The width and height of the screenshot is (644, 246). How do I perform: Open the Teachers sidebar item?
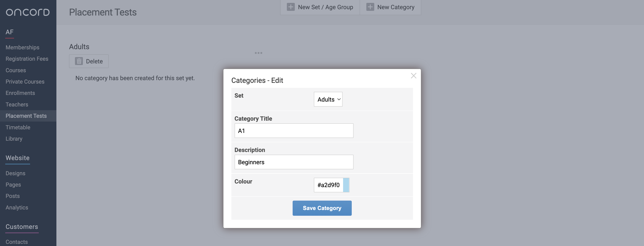[x=17, y=104]
